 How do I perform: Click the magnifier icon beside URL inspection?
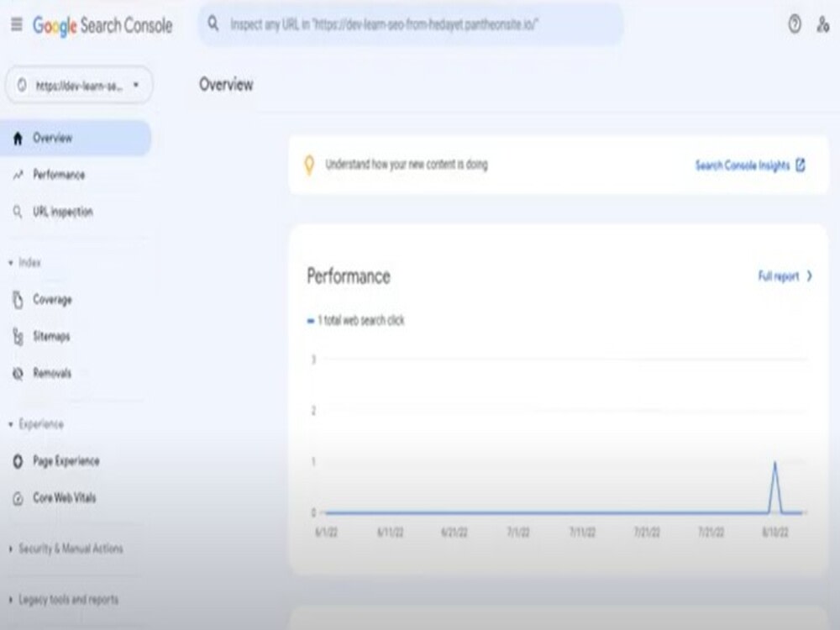18,213
